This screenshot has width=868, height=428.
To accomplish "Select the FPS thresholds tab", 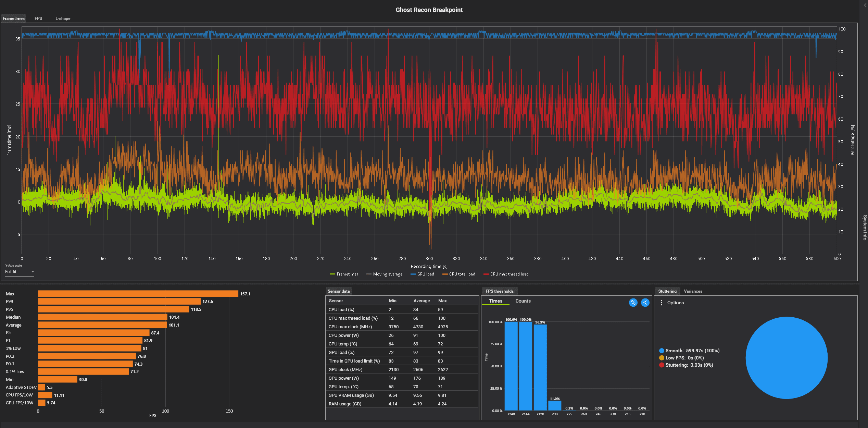I will pyautogui.click(x=500, y=291).
